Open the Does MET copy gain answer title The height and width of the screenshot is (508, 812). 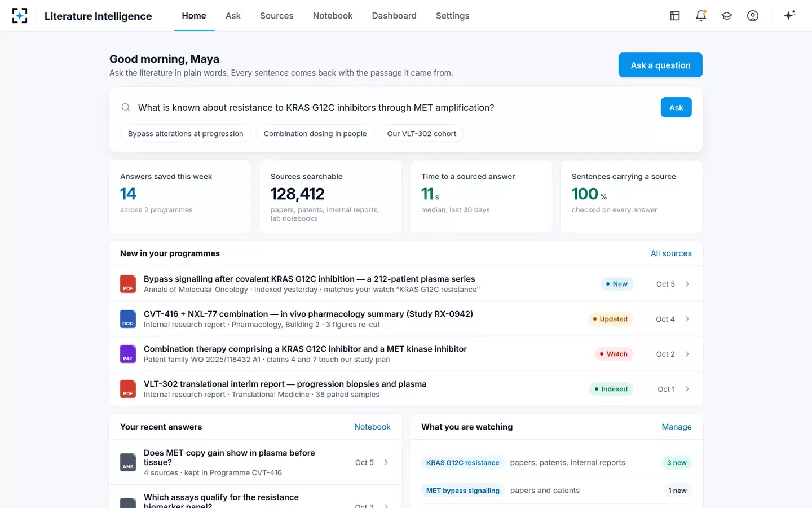[x=230, y=457]
